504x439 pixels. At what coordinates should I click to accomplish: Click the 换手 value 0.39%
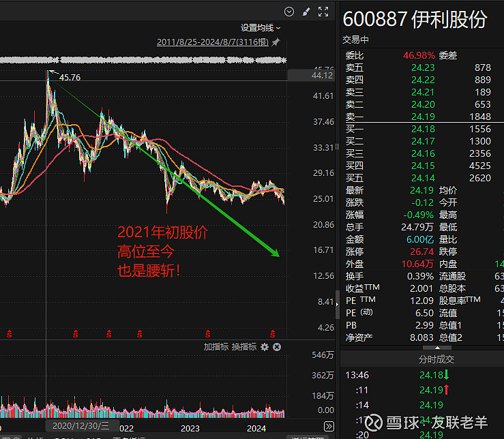coord(420,276)
